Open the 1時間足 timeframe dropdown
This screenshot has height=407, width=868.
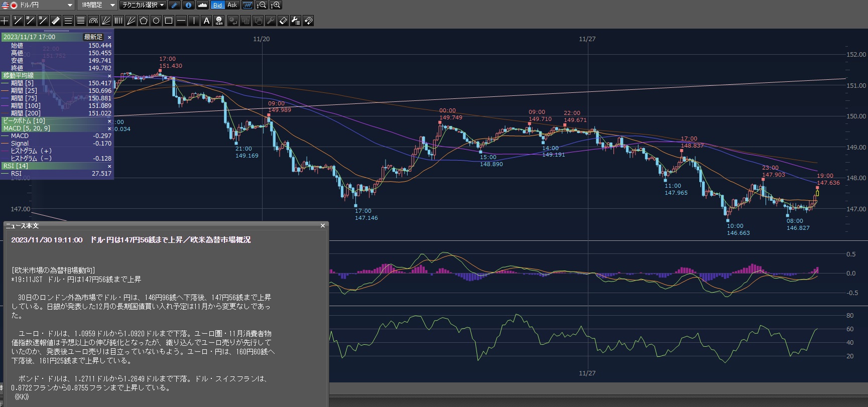(x=112, y=5)
